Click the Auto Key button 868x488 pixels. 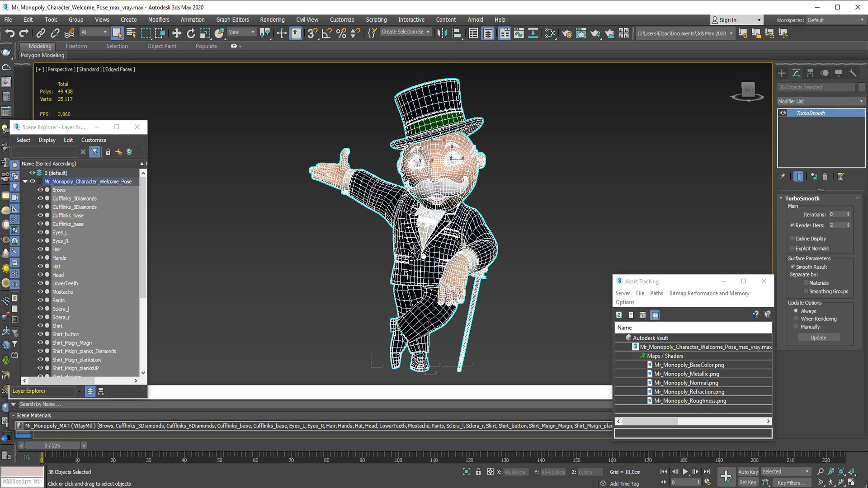click(748, 472)
